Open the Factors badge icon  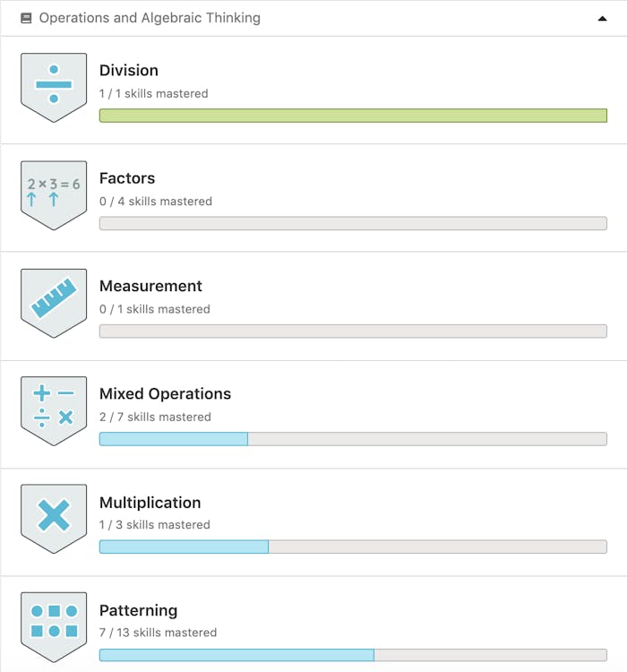pos(54,194)
